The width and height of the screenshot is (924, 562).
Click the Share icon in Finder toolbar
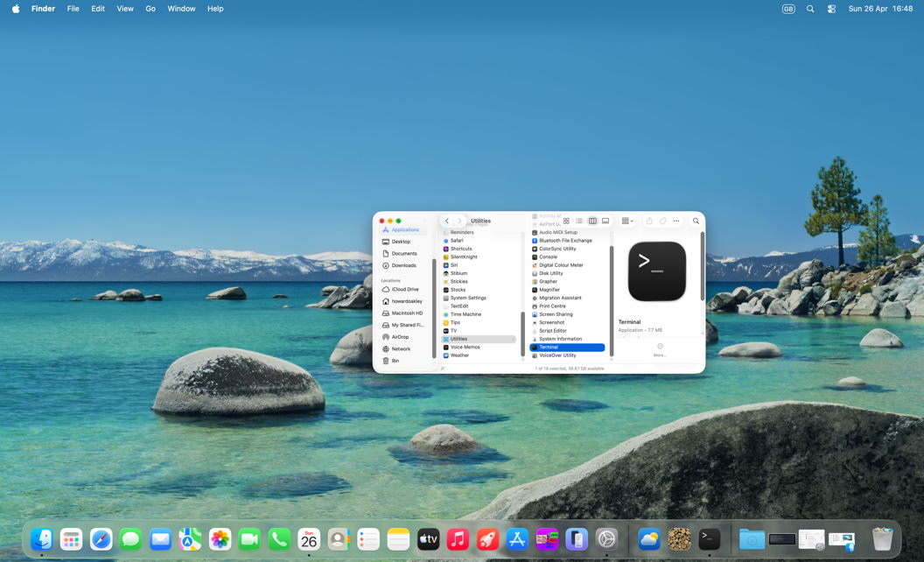pyautogui.click(x=649, y=221)
